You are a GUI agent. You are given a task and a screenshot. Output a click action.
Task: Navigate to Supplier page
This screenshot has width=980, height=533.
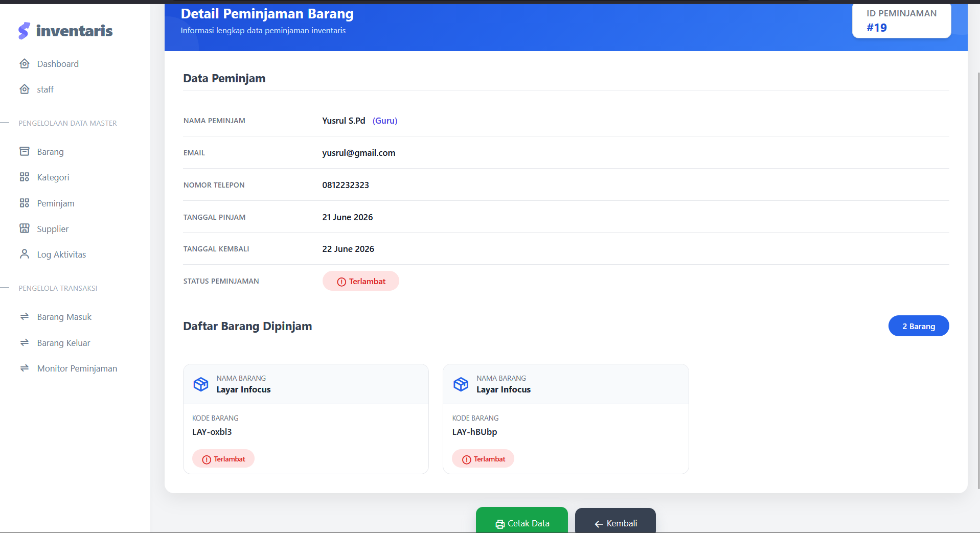click(53, 229)
